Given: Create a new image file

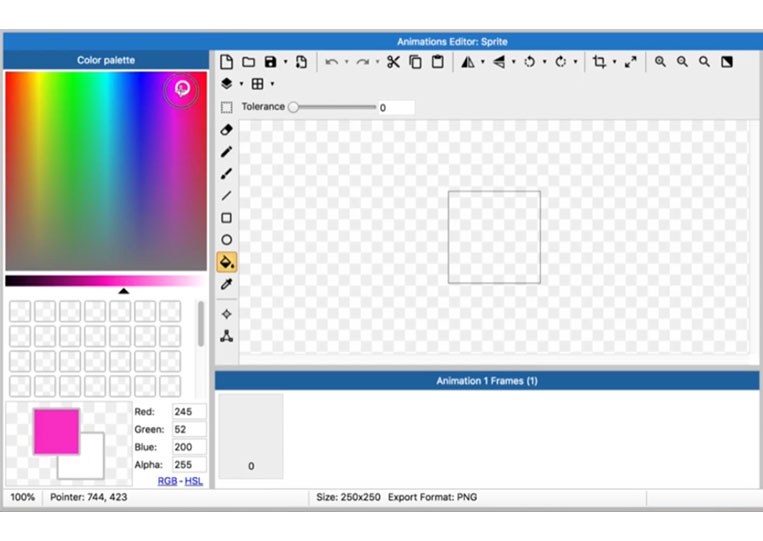Looking at the screenshot, I should [x=226, y=62].
